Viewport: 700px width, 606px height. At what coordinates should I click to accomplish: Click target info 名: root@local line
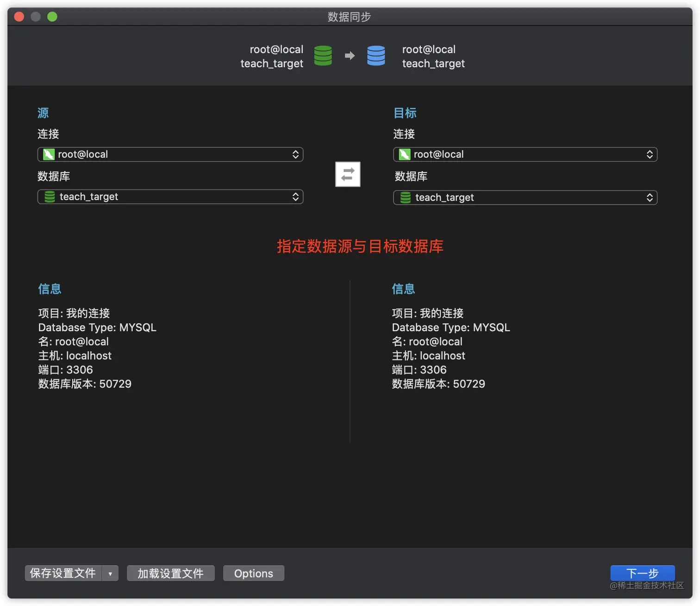[x=427, y=342]
